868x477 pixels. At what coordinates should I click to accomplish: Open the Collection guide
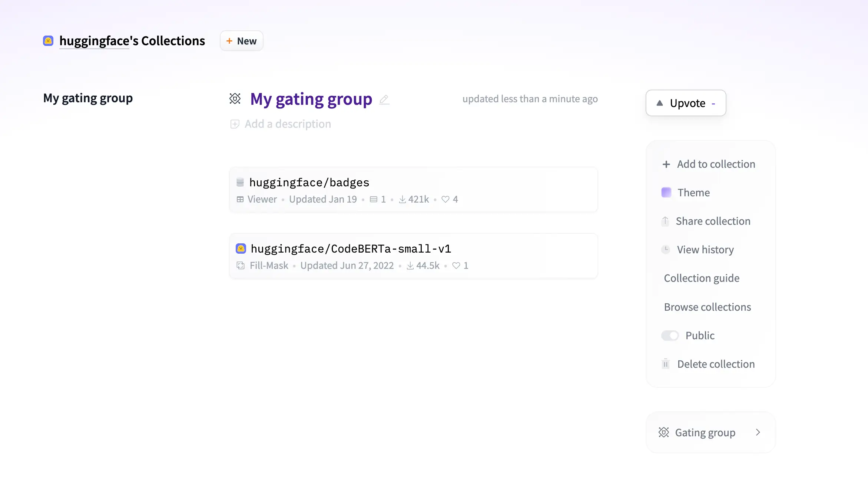(701, 278)
